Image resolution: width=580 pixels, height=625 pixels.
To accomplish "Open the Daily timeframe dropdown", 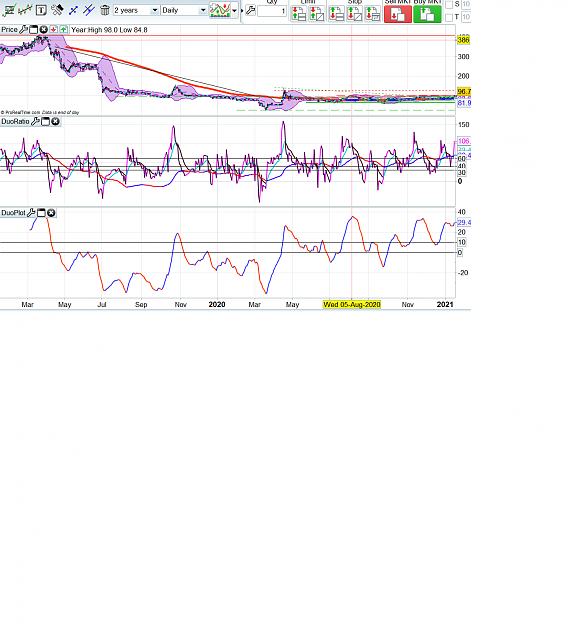I will 184,10.
